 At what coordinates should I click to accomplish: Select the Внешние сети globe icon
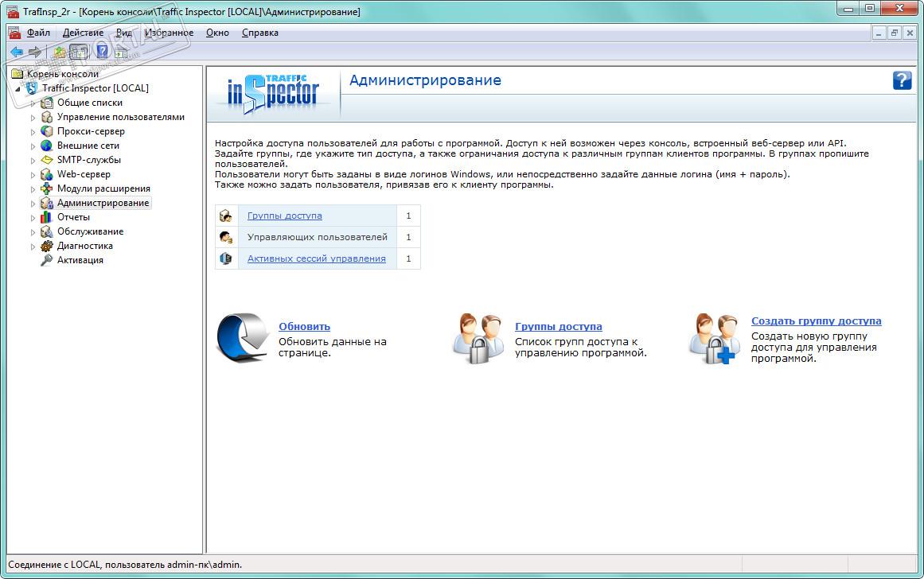(46, 146)
